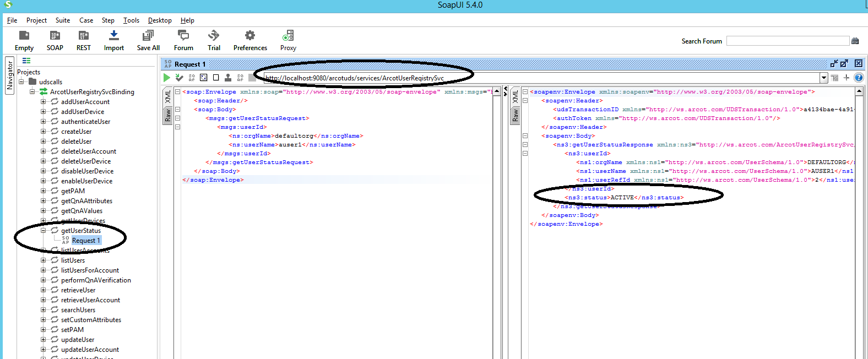The width and height of the screenshot is (868, 359).
Task: Open the online help question mark icon
Action: click(859, 78)
